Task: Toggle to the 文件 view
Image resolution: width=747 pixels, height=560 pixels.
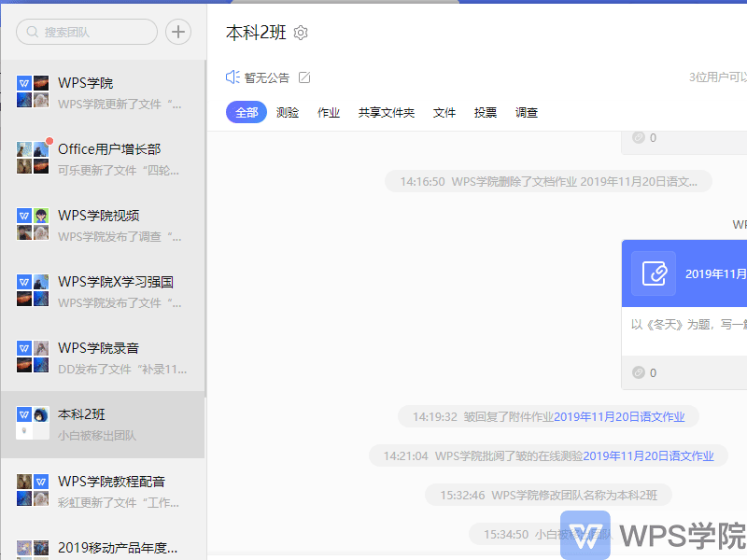Action: pyautogui.click(x=444, y=112)
